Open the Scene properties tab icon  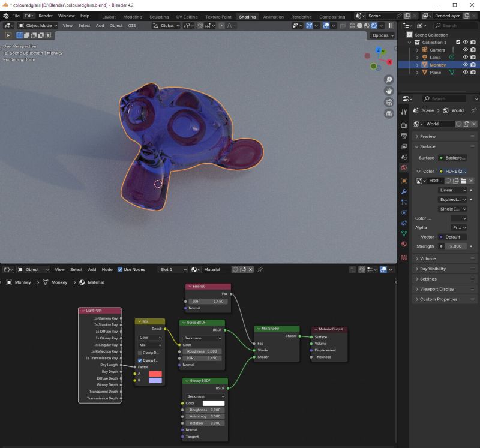404,157
